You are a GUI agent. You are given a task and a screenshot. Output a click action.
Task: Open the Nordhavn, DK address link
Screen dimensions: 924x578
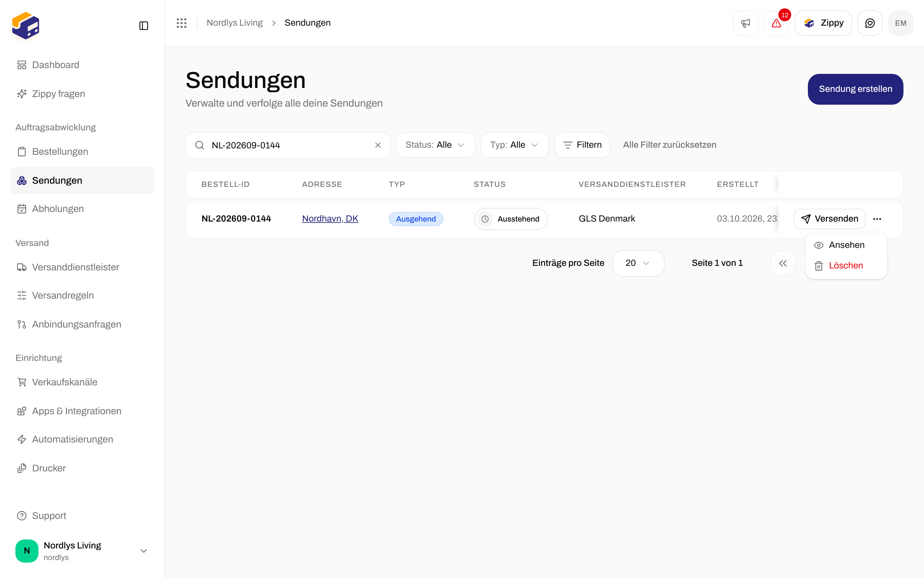[330, 219]
